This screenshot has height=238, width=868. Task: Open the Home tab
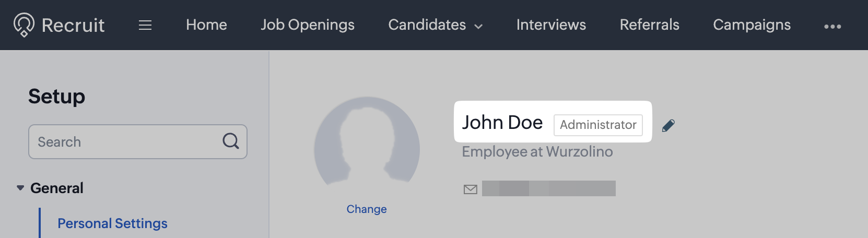pyautogui.click(x=206, y=25)
